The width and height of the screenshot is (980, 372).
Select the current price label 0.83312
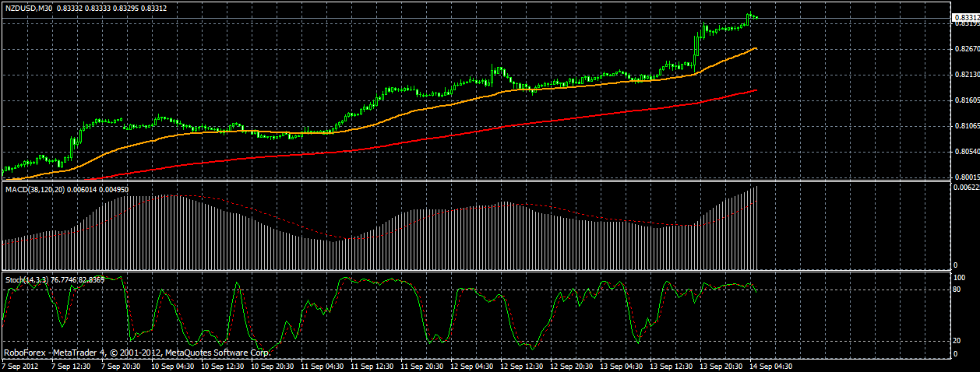[964, 17]
